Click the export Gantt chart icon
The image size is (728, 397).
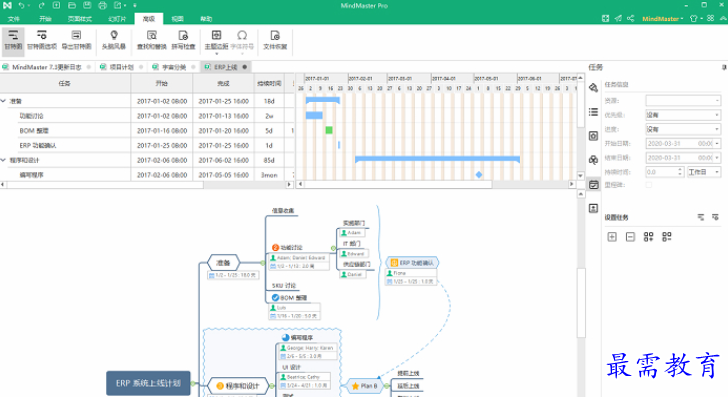click(x=76, y=40)
